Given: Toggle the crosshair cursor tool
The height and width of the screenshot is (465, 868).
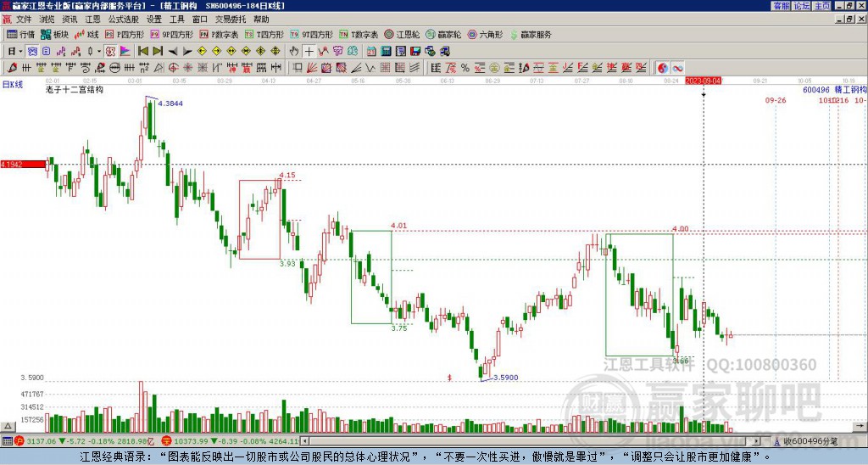Looking at the screenshot, I should 309,52.
